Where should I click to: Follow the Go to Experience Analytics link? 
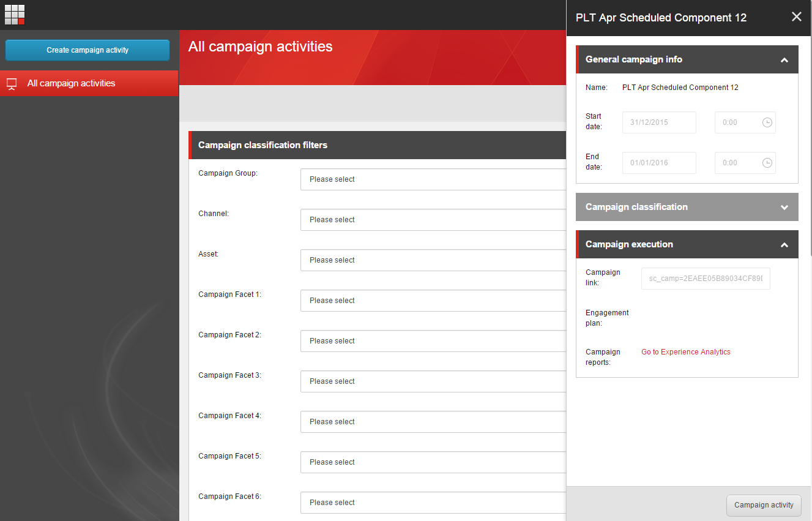[685, 352]
